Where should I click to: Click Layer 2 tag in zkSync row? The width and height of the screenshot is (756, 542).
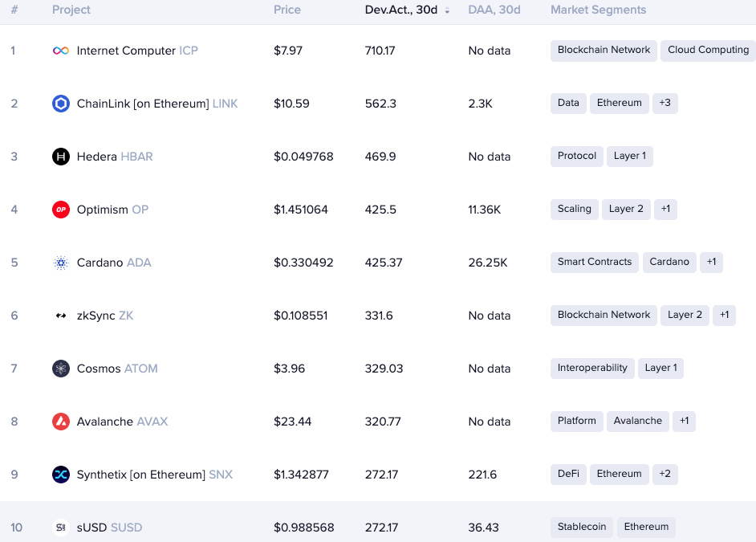[685, 316]
